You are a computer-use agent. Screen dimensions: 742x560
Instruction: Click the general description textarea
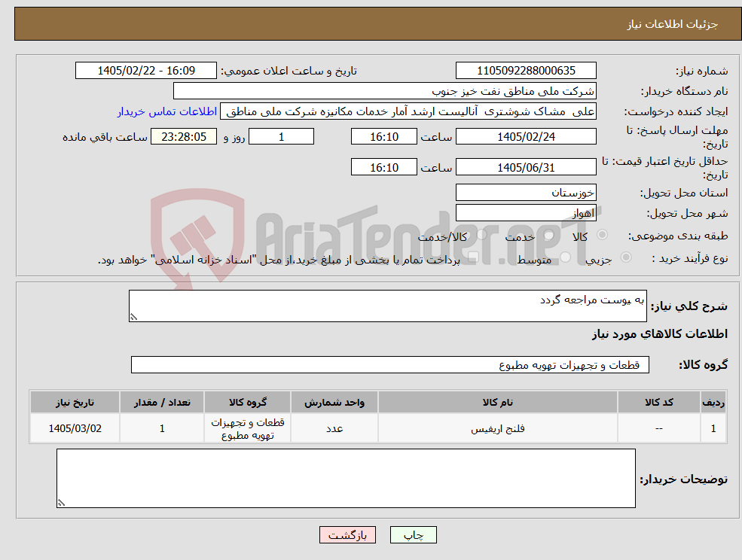(x=387, y=306)
